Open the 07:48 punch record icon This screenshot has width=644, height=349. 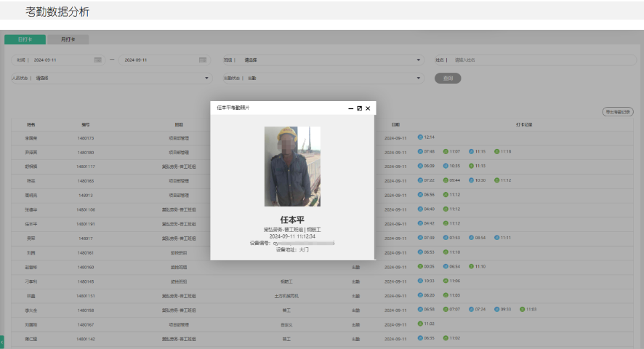pos(420,151)
